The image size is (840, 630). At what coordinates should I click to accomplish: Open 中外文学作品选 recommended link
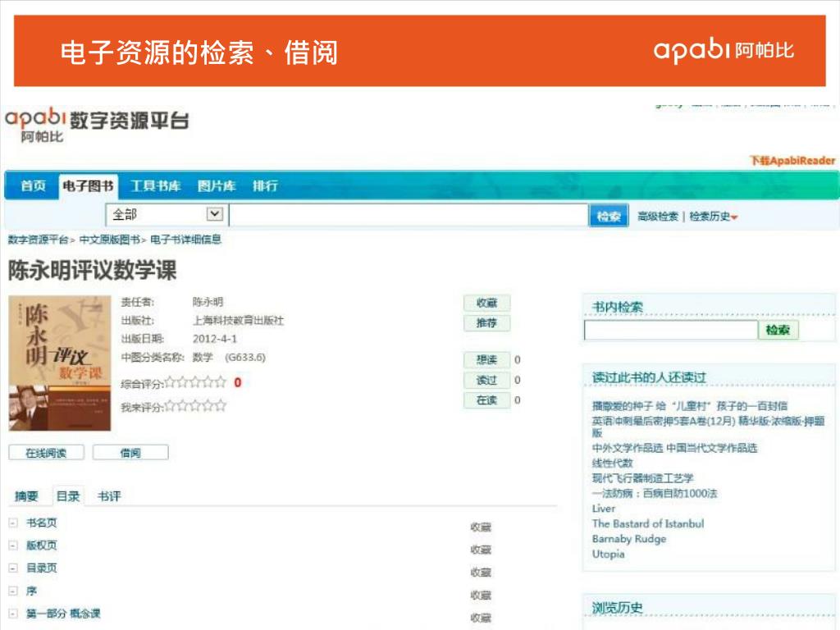pos(674,448)
